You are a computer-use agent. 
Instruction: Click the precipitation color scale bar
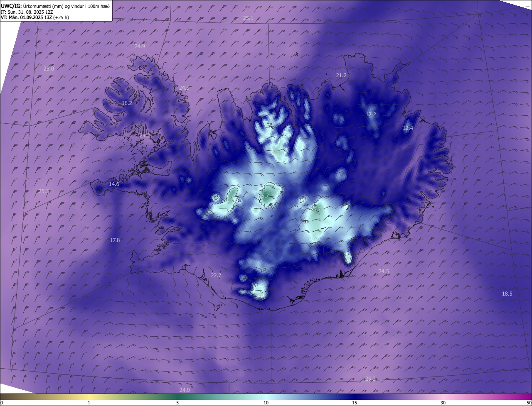pyautogui.click(x=266, y=396)
